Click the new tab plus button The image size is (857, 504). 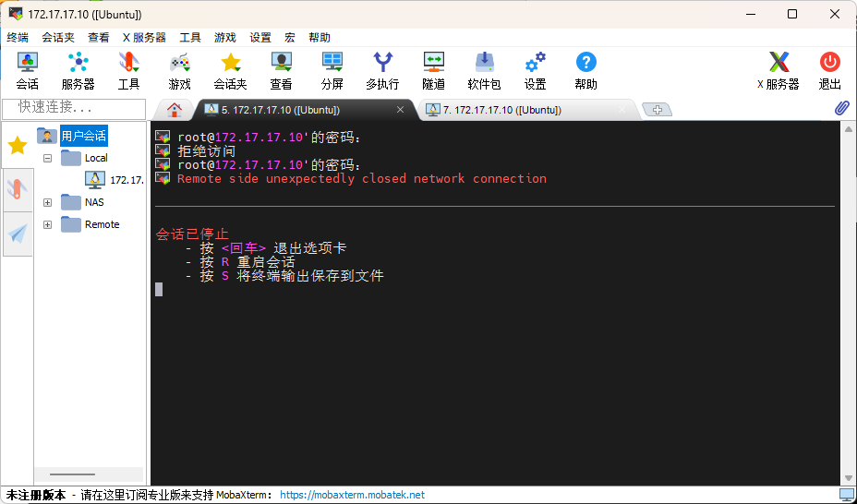(x=657, y=110)
